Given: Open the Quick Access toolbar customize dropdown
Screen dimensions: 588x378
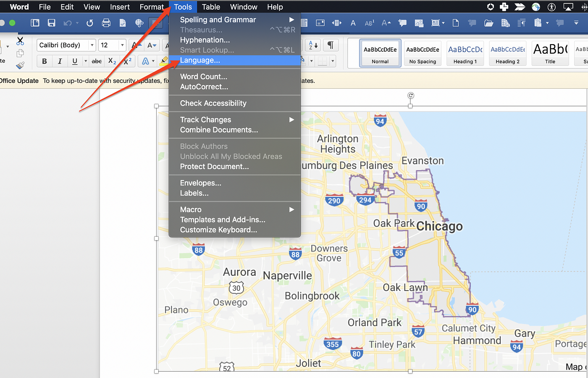Looking at the screenshot, I should [x=576, y=23].
